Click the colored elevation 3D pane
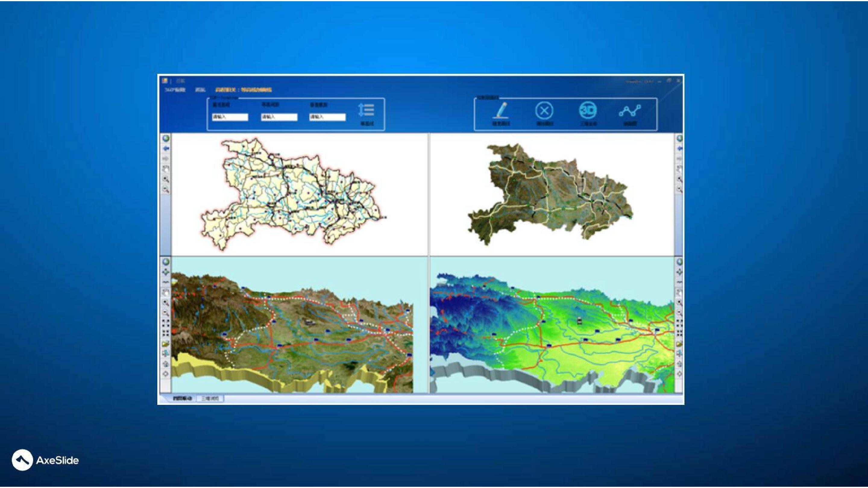 tap(552, 325)
